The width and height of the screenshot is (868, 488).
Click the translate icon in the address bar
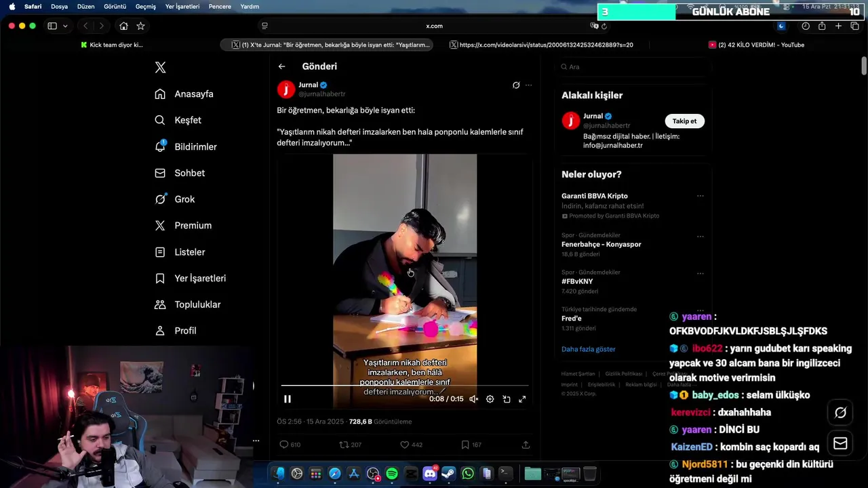594,26
